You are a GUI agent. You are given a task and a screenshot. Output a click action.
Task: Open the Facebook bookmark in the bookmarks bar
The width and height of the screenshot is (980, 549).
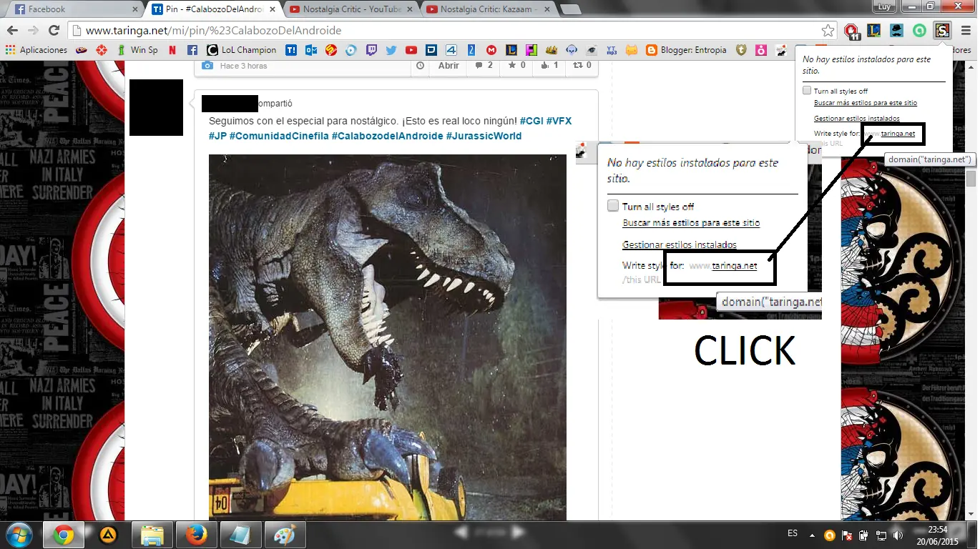pyautogui.click(x=192, y=50)
